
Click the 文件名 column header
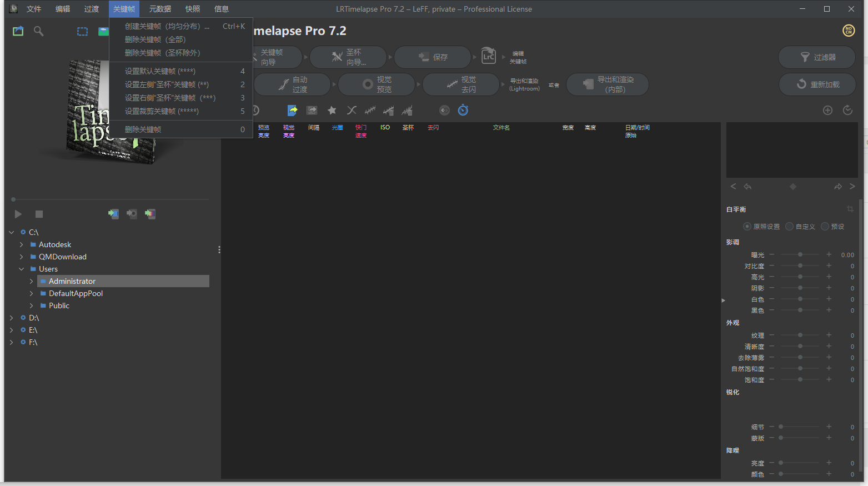pos(501,128)
